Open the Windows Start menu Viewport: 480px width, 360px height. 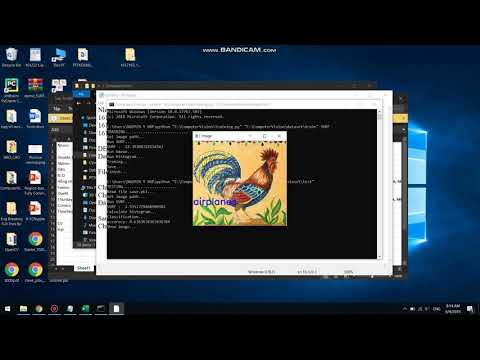[x=8, y=309]
